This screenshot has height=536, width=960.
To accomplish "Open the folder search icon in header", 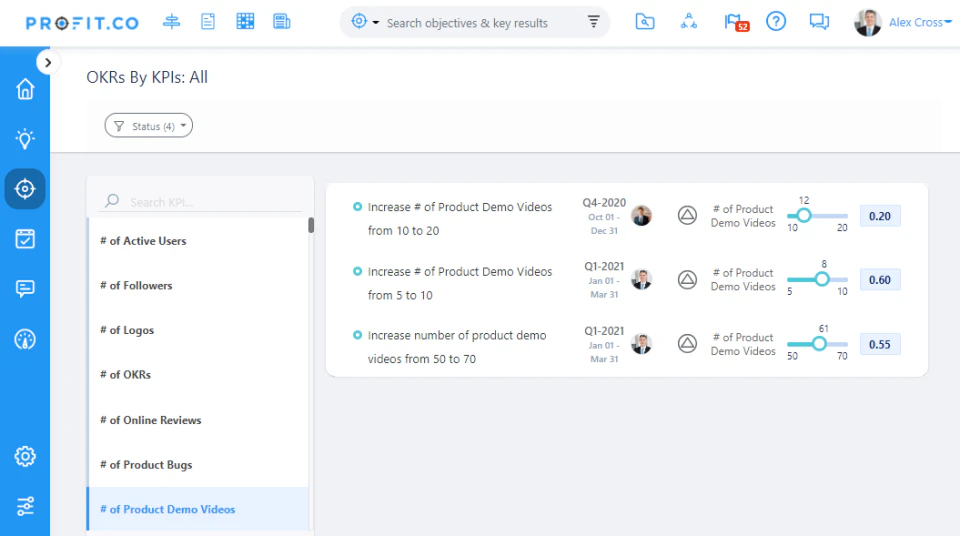I will 645,22.
